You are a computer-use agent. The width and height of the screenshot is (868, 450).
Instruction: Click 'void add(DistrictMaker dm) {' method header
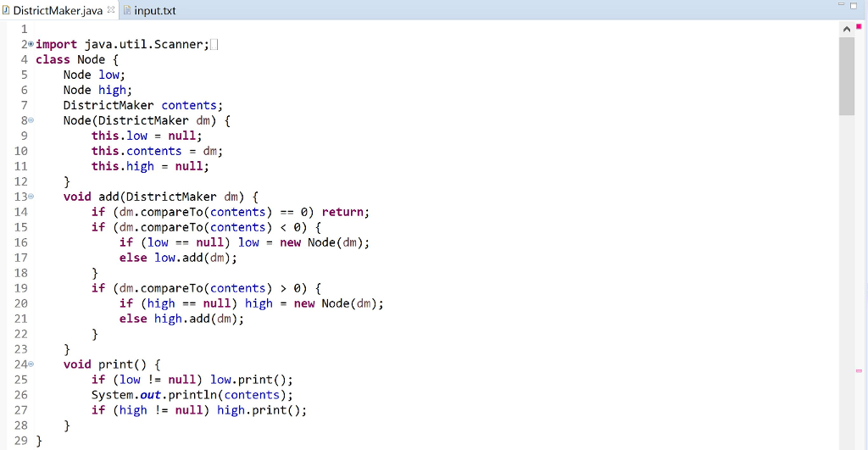coord(160,197)
